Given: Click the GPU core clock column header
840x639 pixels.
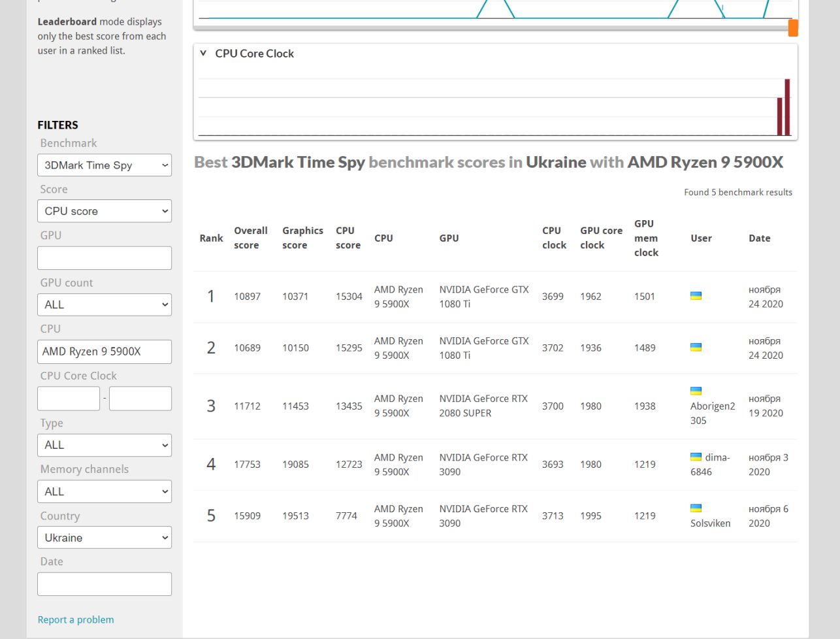Looking at the screenshot, I should [x=601, y=238].
